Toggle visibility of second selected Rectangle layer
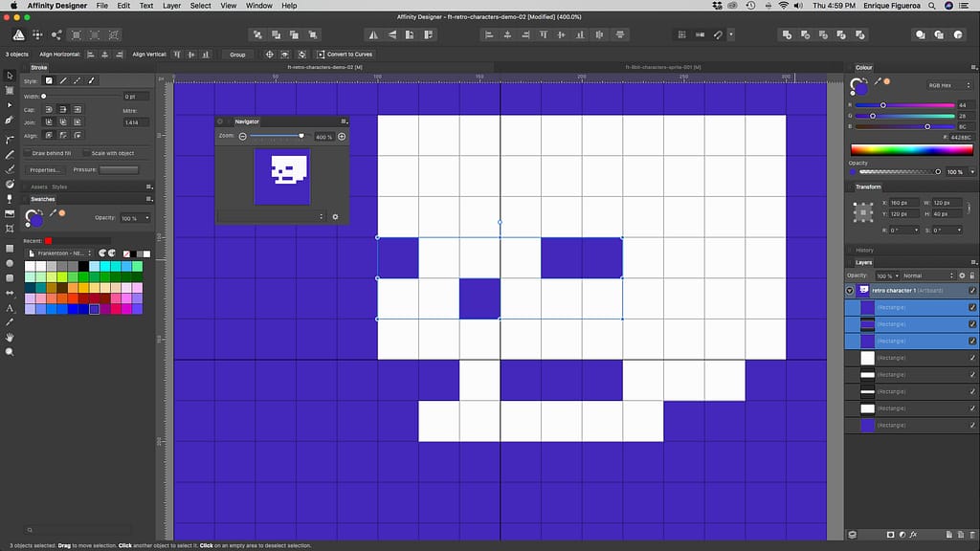This screenshot has width=980, height=551. tap(972, 324)
